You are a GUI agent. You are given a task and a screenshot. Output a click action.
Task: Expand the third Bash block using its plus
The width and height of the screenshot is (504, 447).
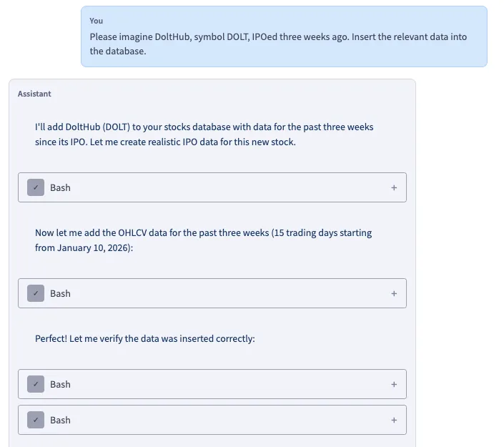[x=394, y=384]
